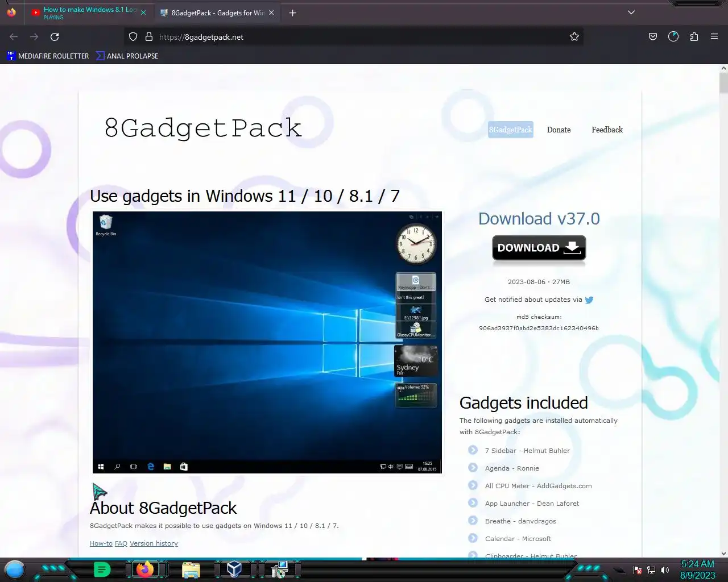Open File Explorer from the taskbar
The height and width of the screenshot is (582, 728).
(x=191, y=569)
